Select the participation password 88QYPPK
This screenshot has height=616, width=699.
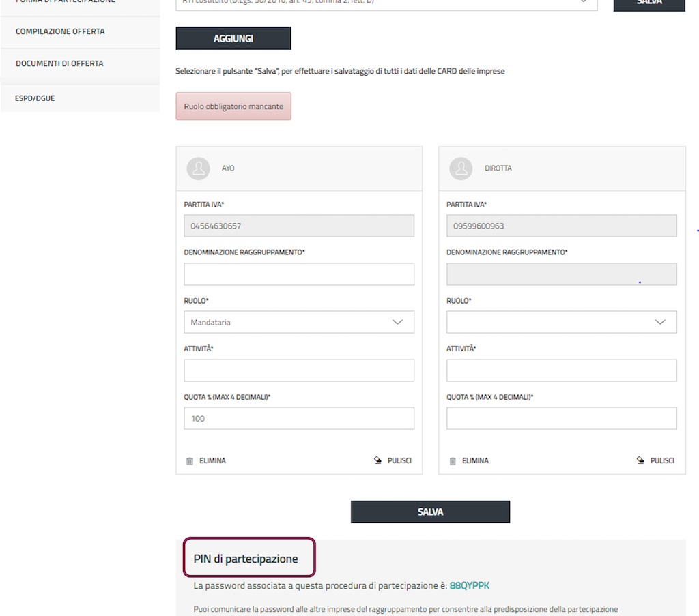tap(470, 586)
